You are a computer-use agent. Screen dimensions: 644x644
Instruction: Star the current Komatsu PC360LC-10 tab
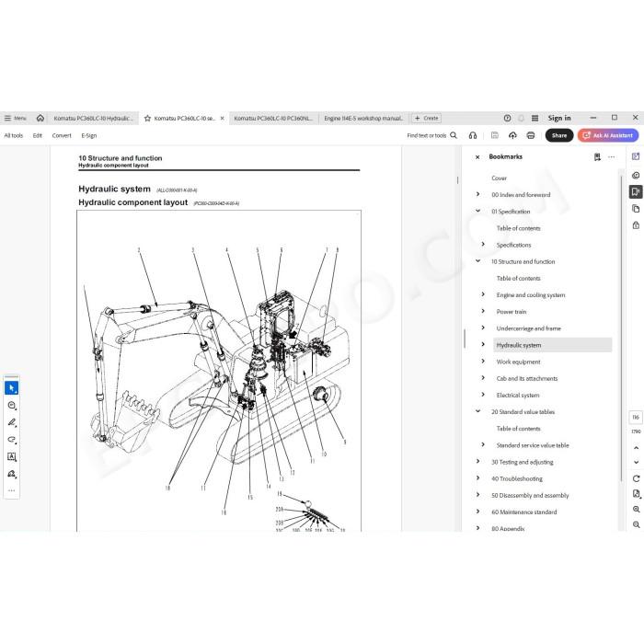[147, 119]
